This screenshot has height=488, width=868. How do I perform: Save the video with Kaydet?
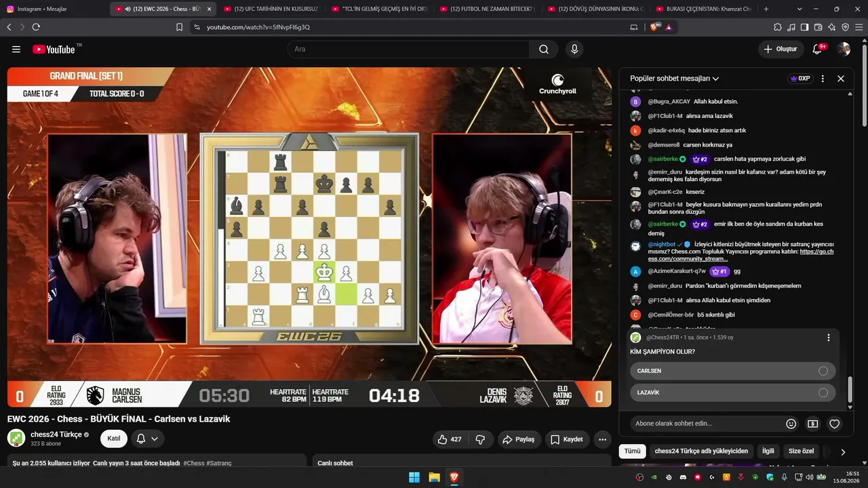(567, 439)
